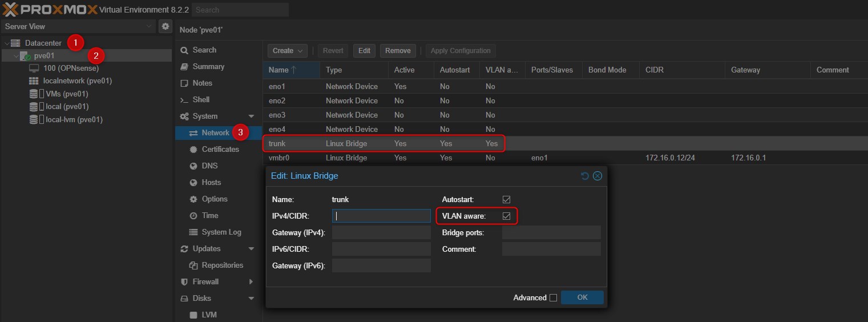Image resolution: width=868 pixels, height=322 pixels.
Task: Click the local-lvm (pve01) storage icon
Action: (34, 120)
